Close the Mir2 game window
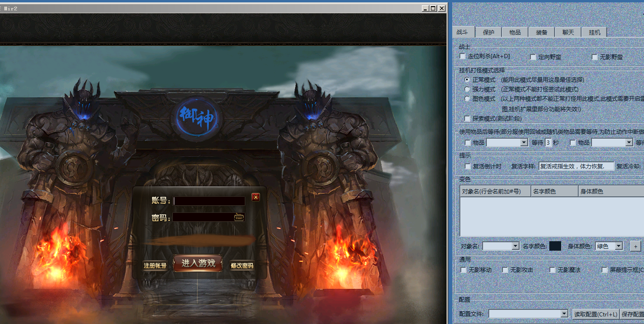The width and height of the screenshot is (644, 324). click(441, 8)
